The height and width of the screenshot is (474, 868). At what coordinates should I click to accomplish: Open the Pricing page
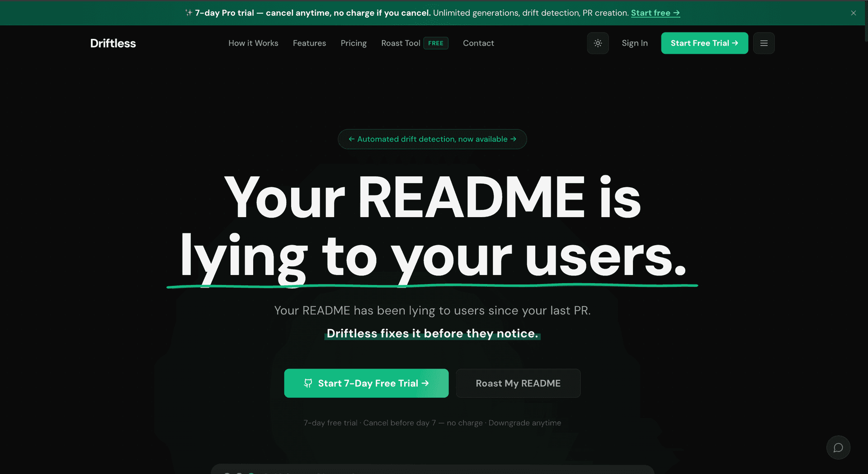[354, 43]
